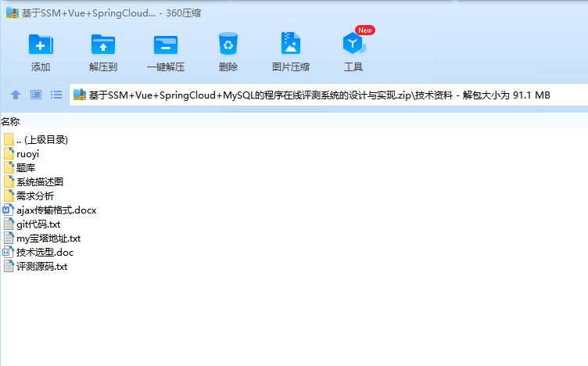Image resolution: width=588 pixels, height=366 pixels.
Task: Select the 系统描述图 folder
Action: 34,182
